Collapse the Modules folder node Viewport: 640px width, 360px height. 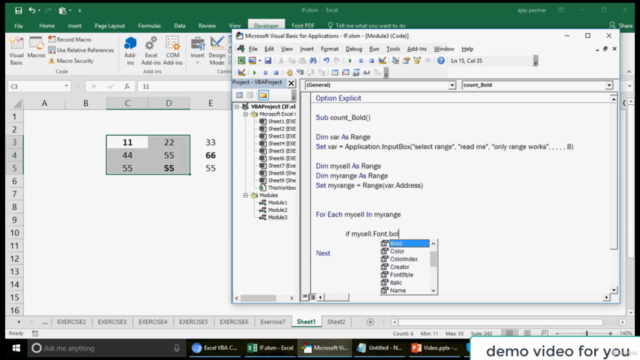click(x=246, y=196)
